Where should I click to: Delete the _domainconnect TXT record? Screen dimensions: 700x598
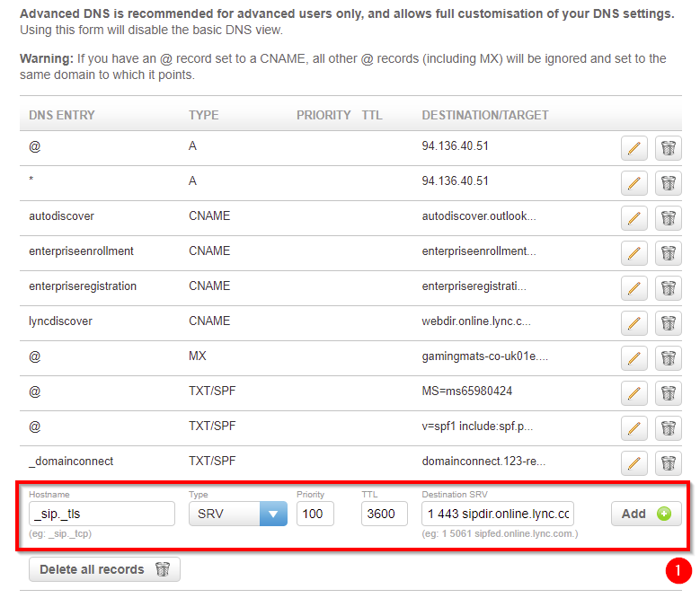(669, 463)
